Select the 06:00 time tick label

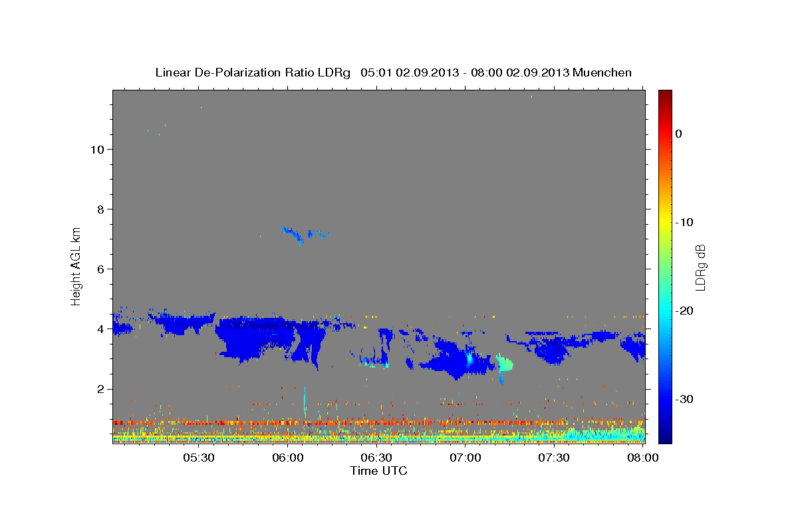click(287, 458)
